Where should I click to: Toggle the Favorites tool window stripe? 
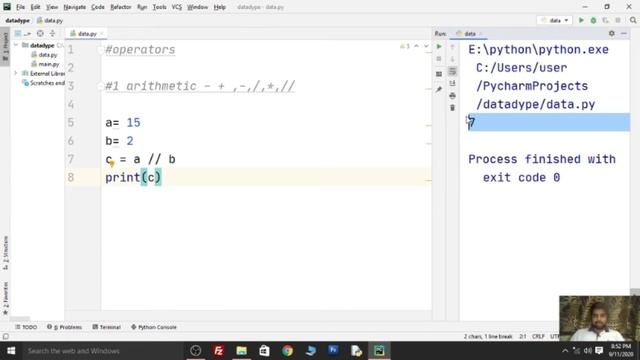click(x=5, y=298)
